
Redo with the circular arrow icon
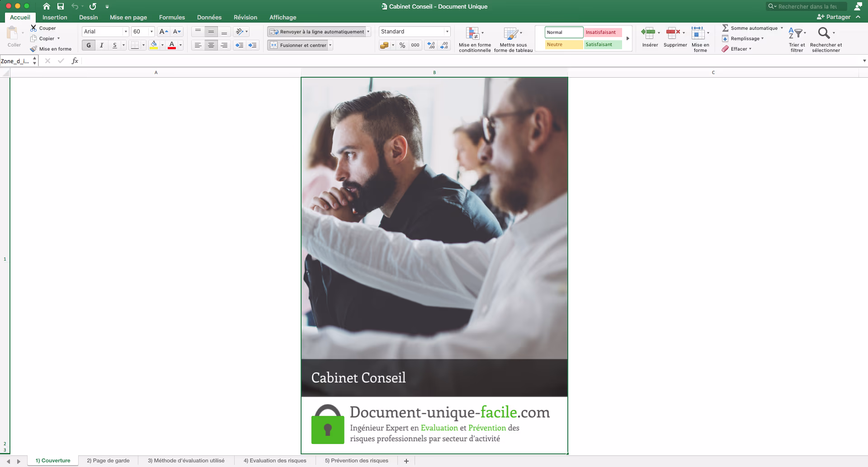pyautogui.click(x=93, y=6)
